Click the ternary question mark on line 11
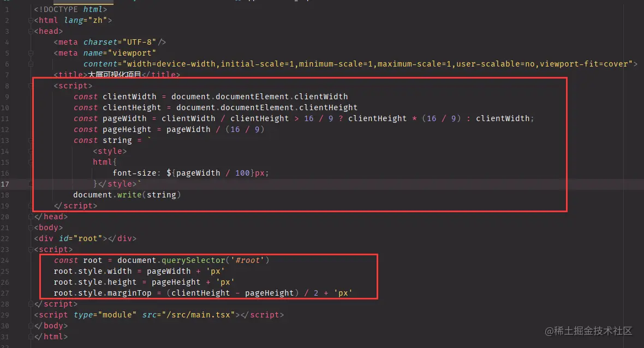 341,118
